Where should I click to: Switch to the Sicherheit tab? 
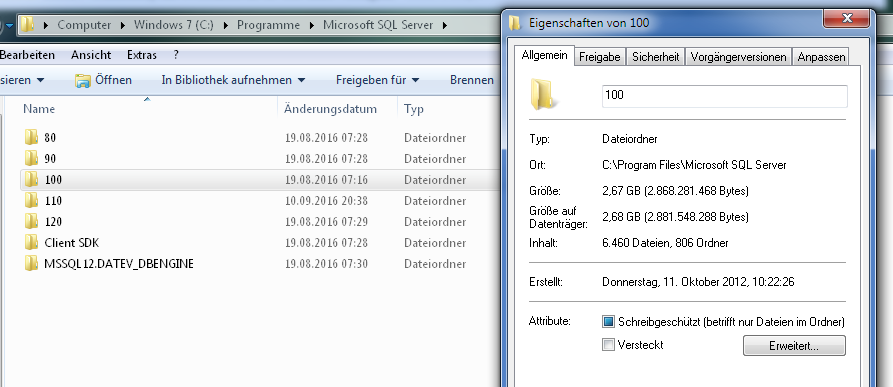(656, 57)
